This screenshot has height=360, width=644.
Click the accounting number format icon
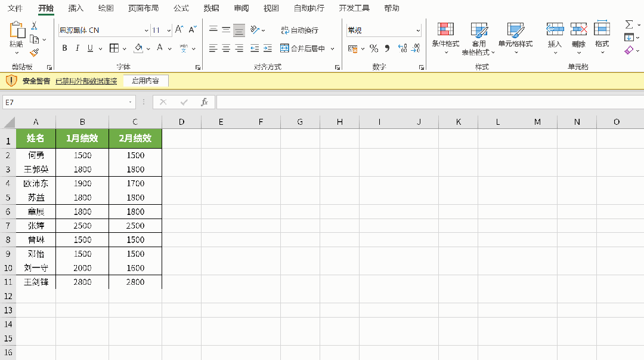tap(353, 48)
